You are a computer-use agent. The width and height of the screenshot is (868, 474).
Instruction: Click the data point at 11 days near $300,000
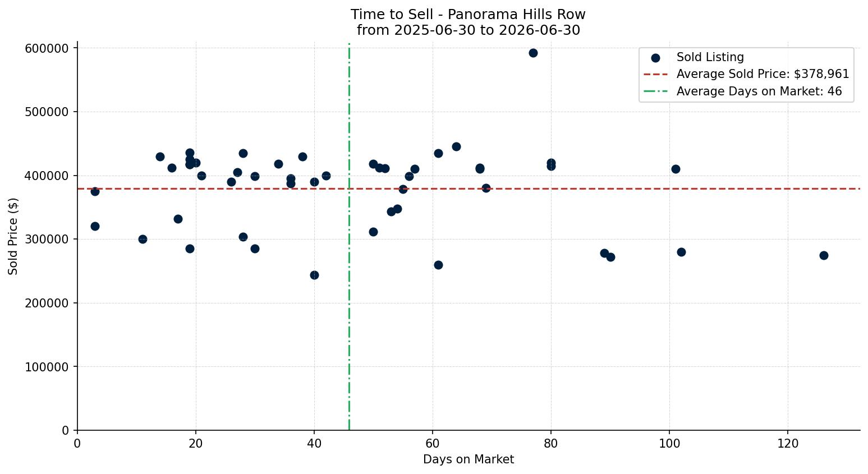pos(143,239)
